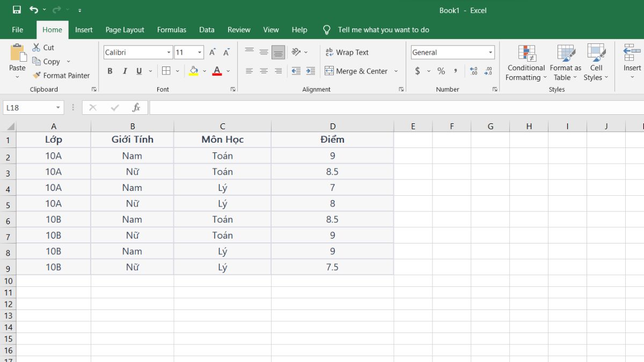
Task: Click the Increase Indent icon
Action: pos(310,71)
